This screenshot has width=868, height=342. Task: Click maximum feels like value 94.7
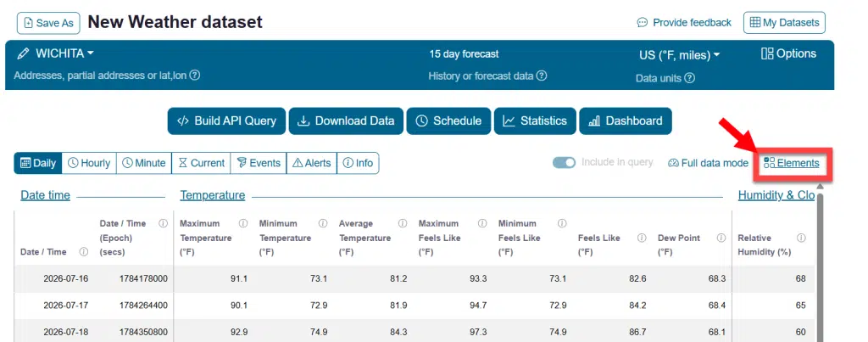pyautogui.click(x=478, y=306)
